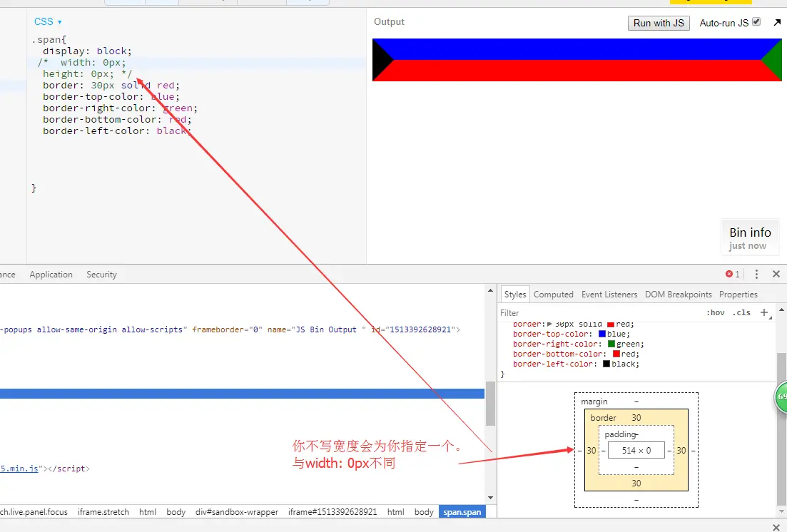Screen dimensions: 787x532
Task: Click the bottom border value 30 in box model
Action: (636, 484)
